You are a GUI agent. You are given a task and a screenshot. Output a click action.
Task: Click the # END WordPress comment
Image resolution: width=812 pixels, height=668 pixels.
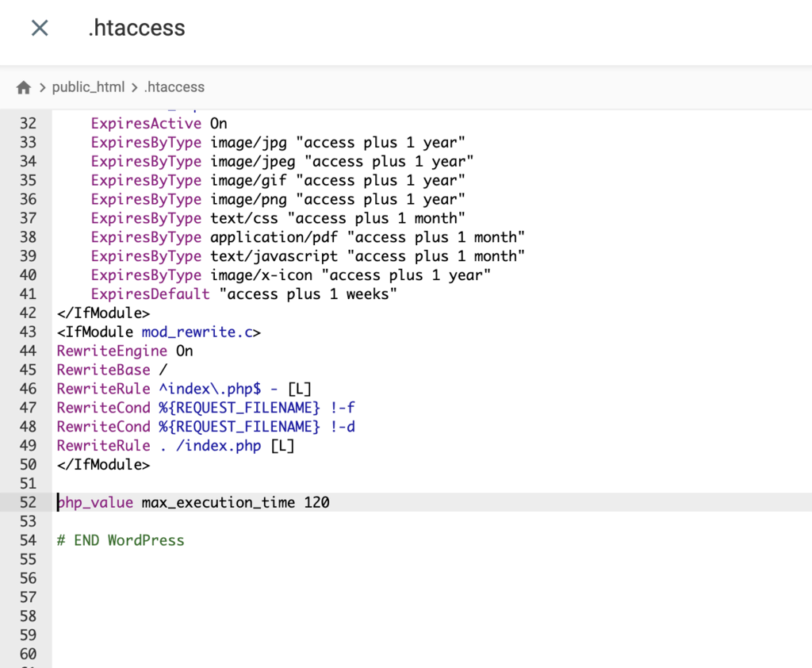(121, 540)
